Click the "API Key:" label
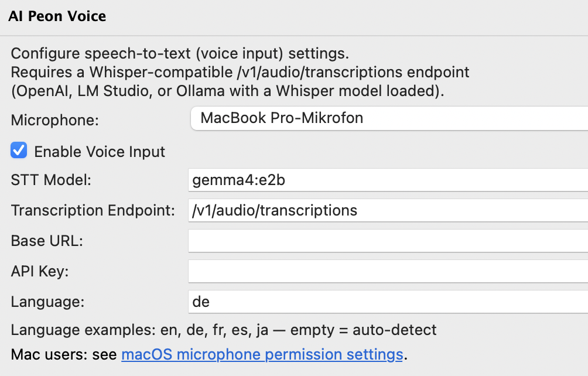The width and height of the screenshot is (588, 376). tap(40, 271)
